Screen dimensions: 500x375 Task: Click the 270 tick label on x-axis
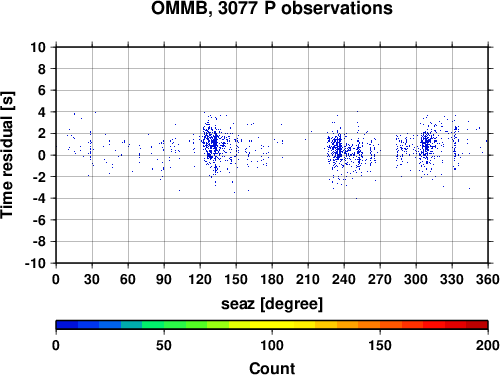[380, 279]
